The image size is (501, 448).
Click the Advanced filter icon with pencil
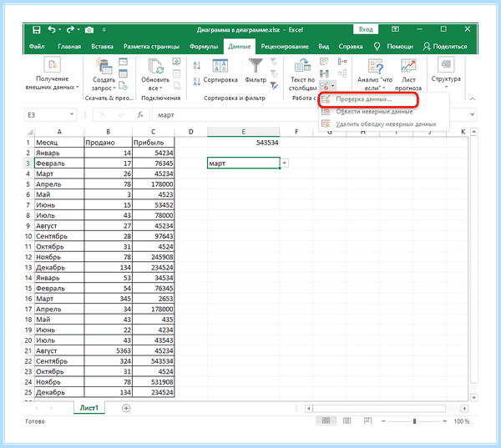point(274,85)
